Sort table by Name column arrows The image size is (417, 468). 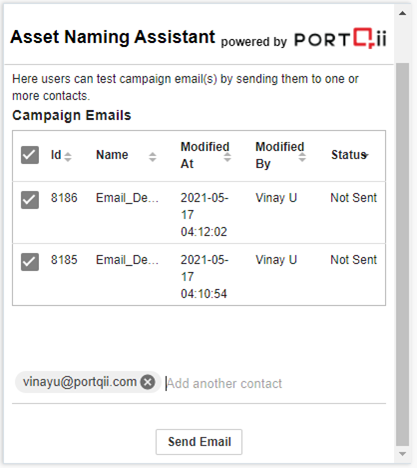pyautogui.click(x=152, y=157)
